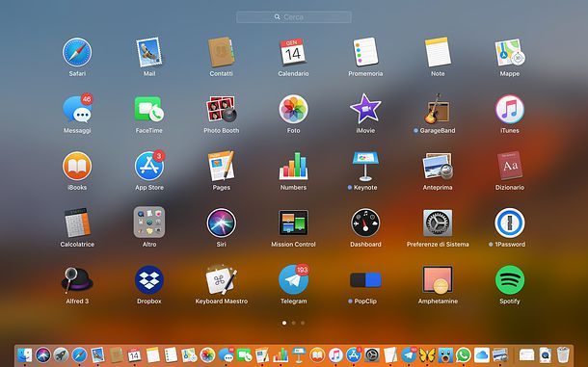Viewport: 588px width, 367px height.
Task: Open iCloud Drive in the Dock
Action: (482, 354)
